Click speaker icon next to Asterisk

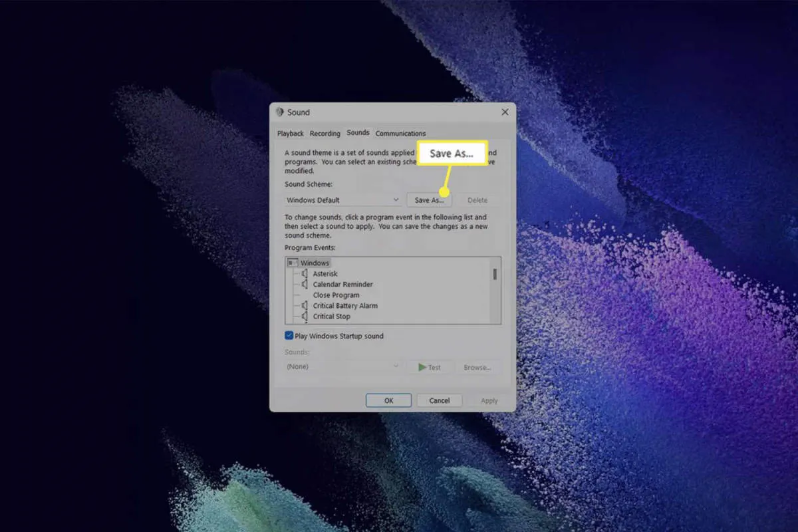[x=305, y=273]
